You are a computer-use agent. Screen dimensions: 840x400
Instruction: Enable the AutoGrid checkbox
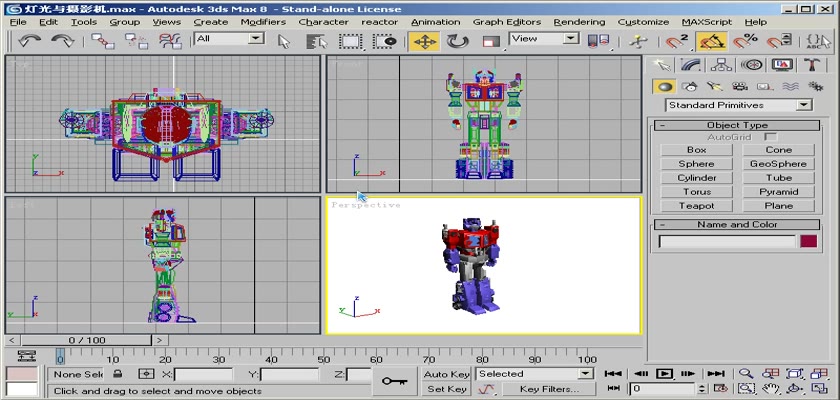(770, 137)
